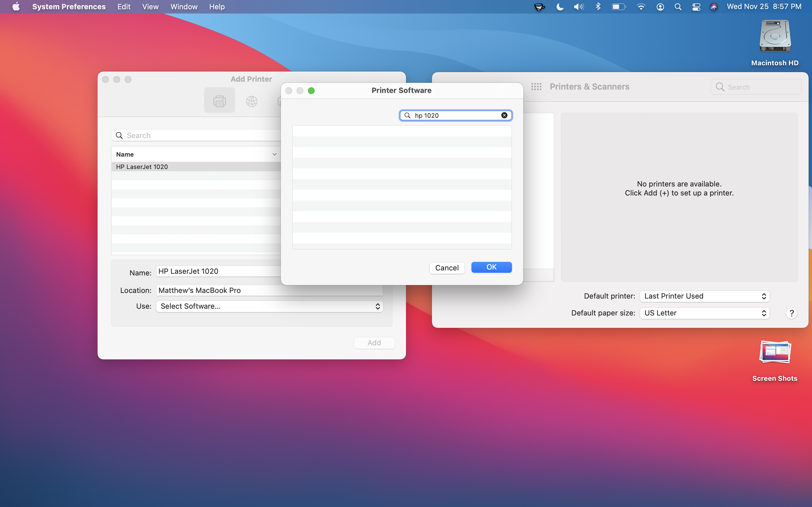Click the Default printer tab icon in Add Printer
Viewport: 812px width, 507px height.
click(x=219, y=101)
